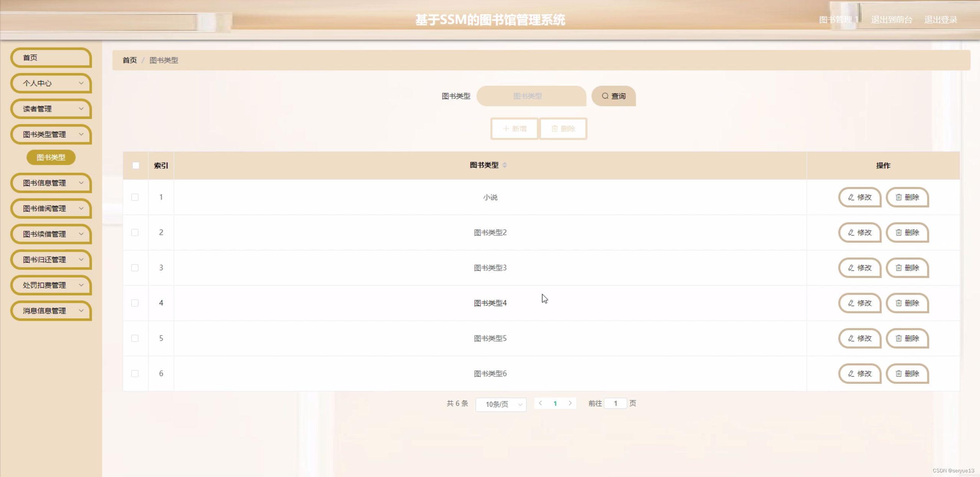Click the pencil edit icon on row 1 修改
980x477 pixels.
tap(851, 197)
